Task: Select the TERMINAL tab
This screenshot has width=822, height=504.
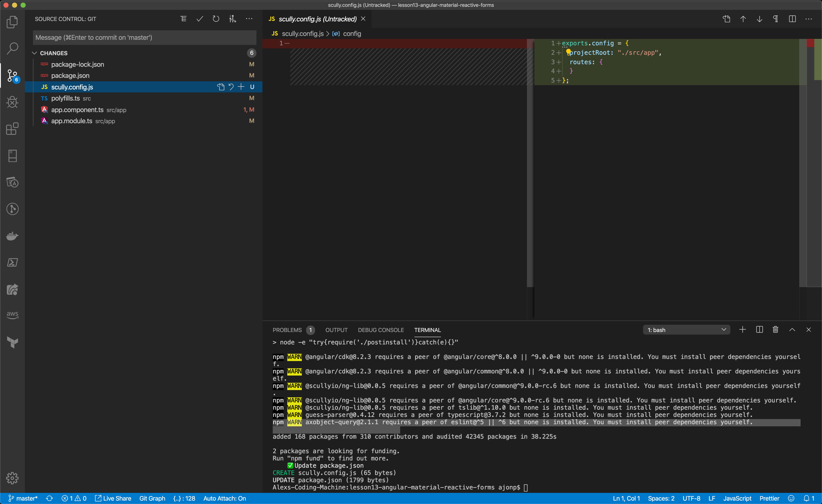Action: tap(427, 330)
